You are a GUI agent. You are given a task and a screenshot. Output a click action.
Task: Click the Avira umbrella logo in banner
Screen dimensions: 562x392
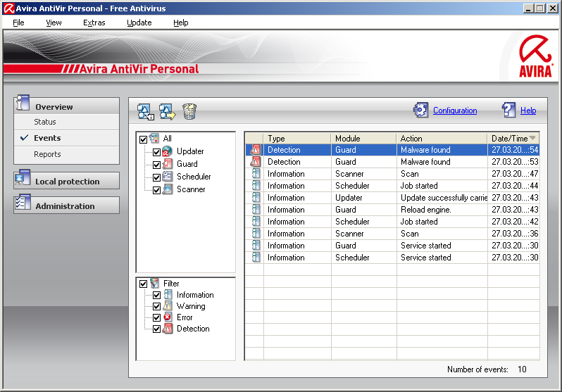(535, 56)
